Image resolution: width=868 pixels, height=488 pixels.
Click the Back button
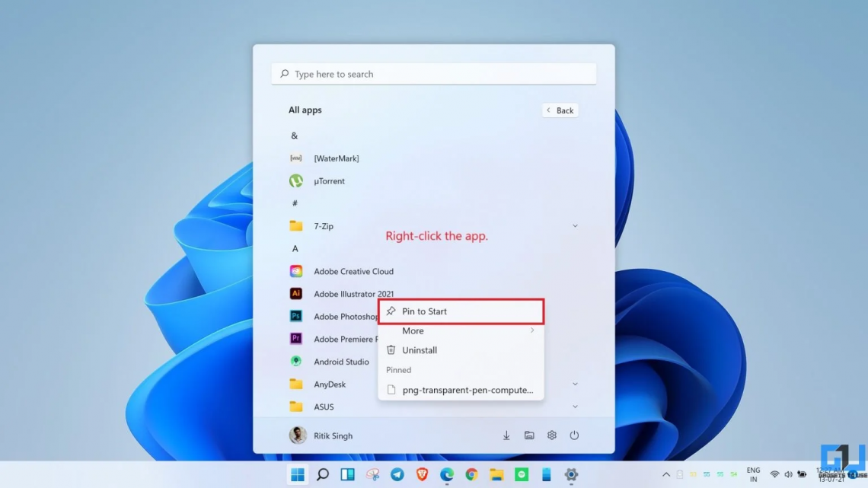pyautogui.click(x=560, y=110)
